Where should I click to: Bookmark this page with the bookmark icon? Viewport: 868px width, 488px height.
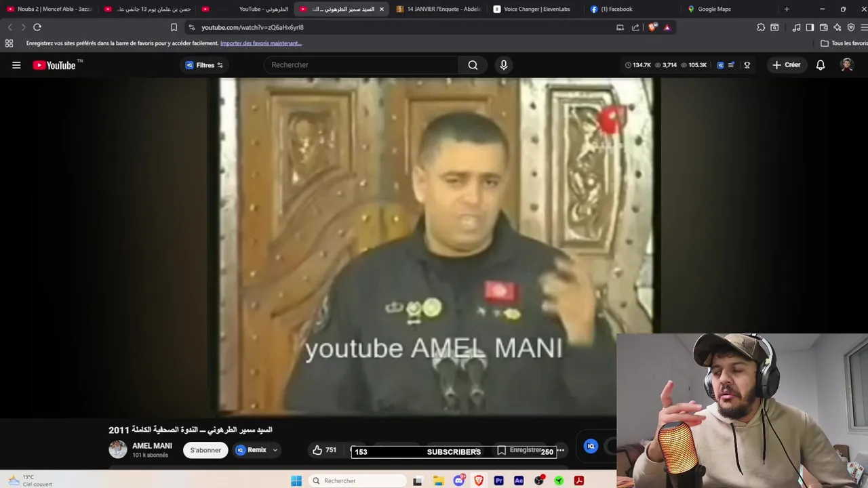point(174,27)
